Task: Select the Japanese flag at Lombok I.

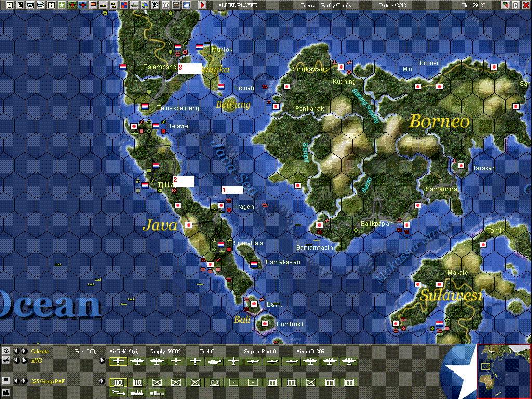Action: coord(265,324)
